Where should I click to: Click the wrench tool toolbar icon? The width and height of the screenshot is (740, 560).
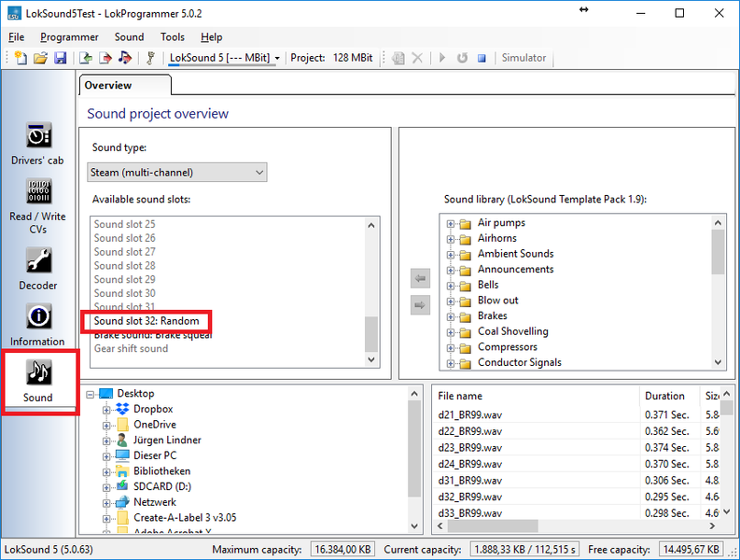point(150,58)
